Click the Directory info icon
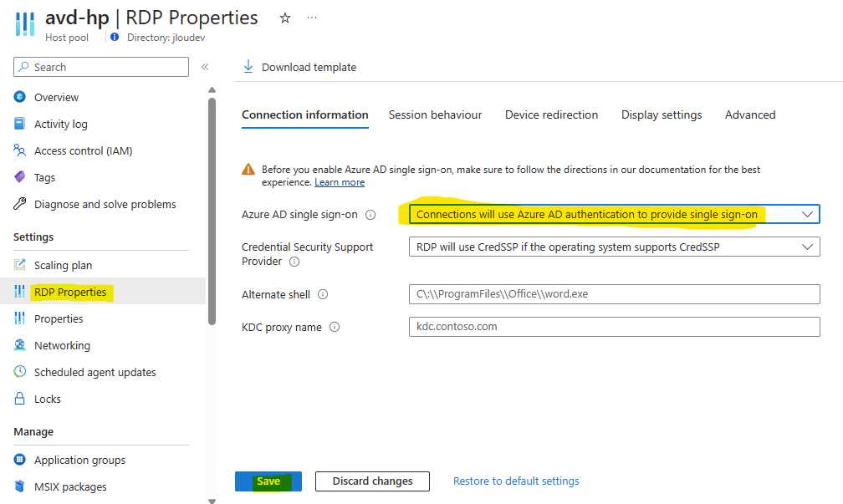 (115, 37)
